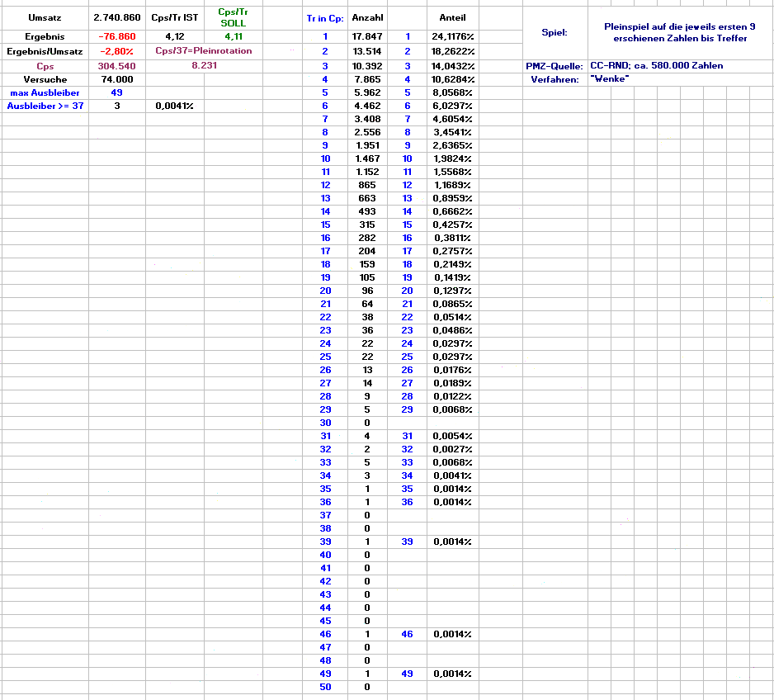
Task: Select the Anteil value 24,1176%
Action: [453, 36]
